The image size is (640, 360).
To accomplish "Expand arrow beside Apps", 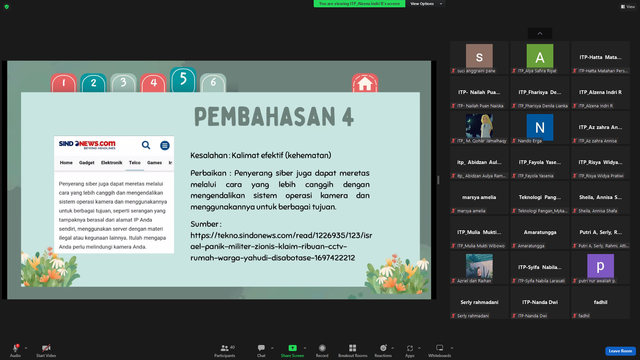I will (x=419, y=348).
